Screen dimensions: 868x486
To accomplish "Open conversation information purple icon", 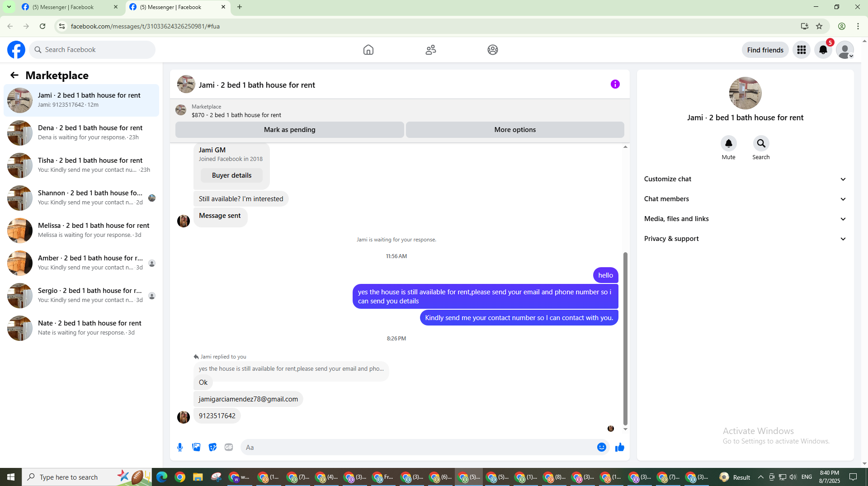I will click(x=615, y=84).
